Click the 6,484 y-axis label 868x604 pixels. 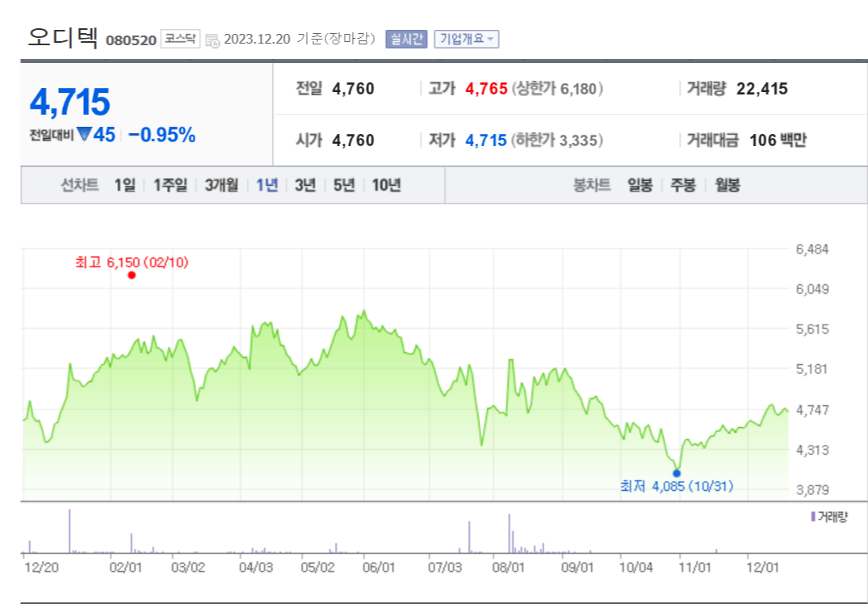click(x=812, y=250)
